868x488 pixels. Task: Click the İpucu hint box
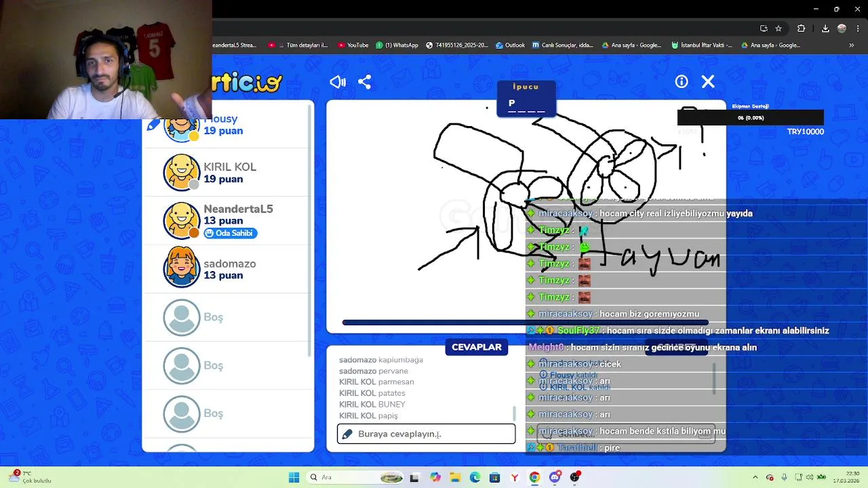[526, 98]
